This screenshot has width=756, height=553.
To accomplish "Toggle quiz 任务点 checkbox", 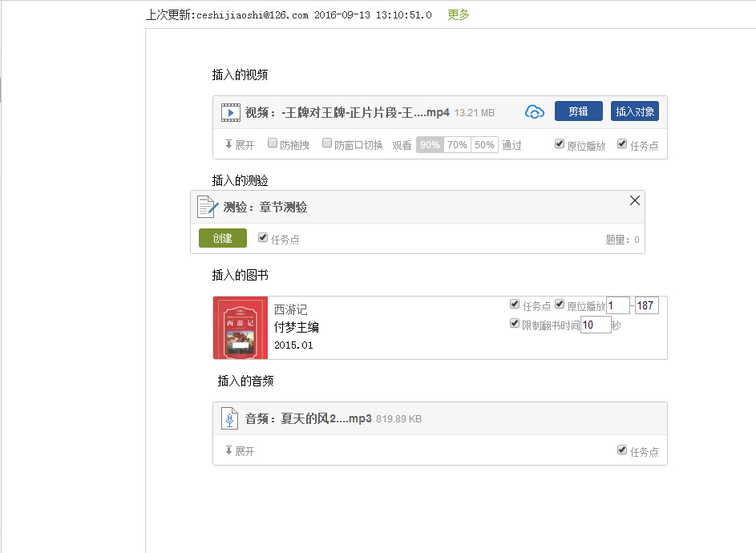I will pyautogui.click(x=263, y=237).
